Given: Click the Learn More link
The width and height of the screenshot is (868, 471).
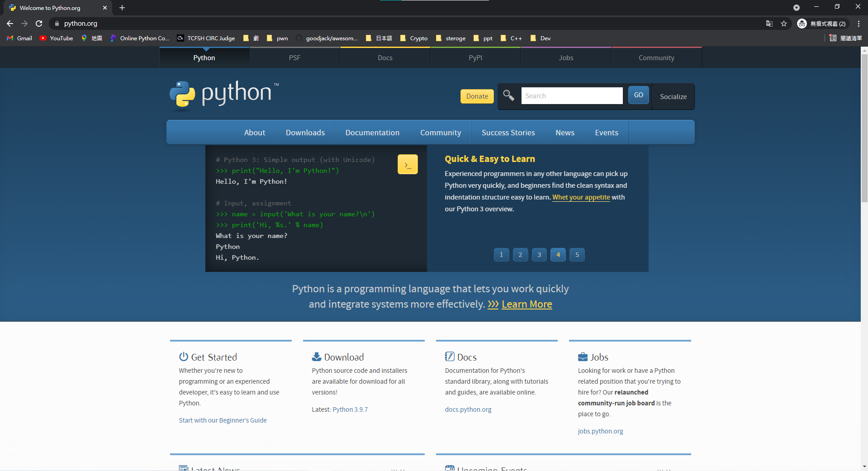Looking at the screenshot, I should click(x=527, y=304).
